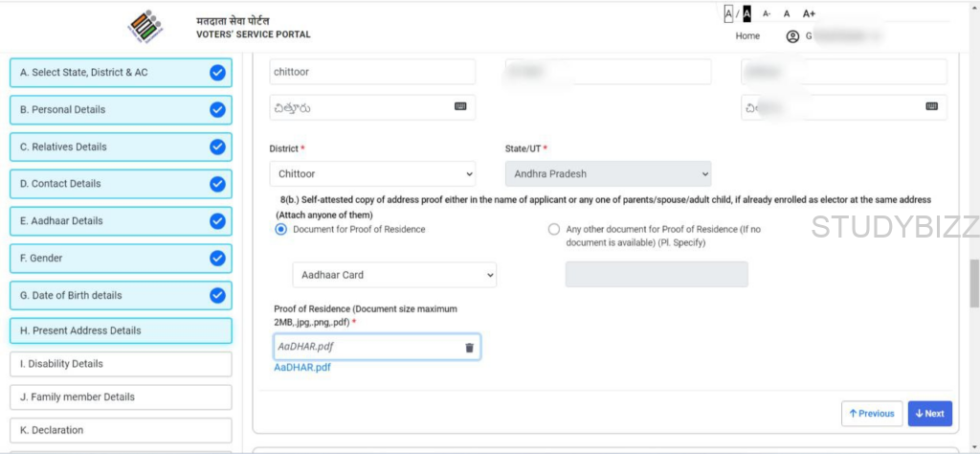Open the District dropdown showing Chittoor
The image size is (980, 454).
pyautogui.click(x=372, y=174)
